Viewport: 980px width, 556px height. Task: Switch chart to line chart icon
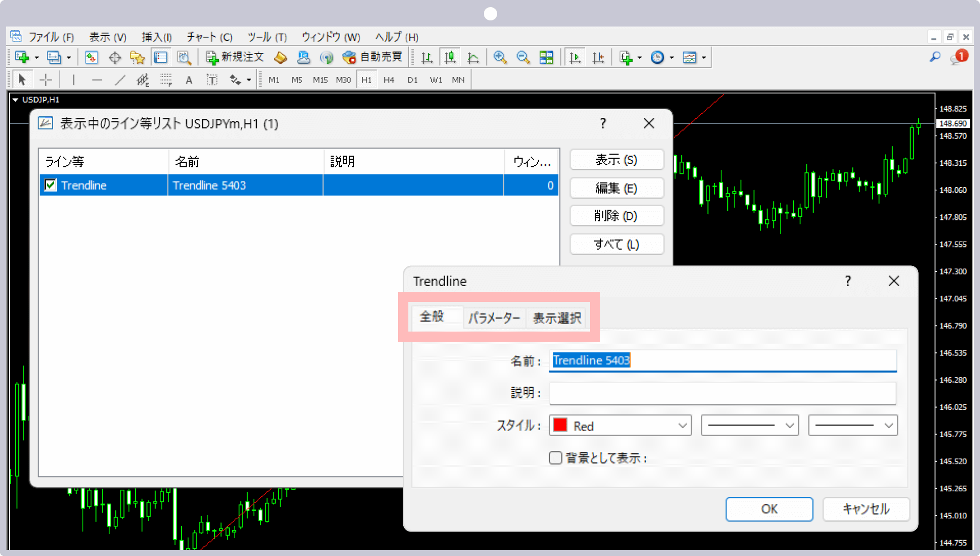(473, 58)
